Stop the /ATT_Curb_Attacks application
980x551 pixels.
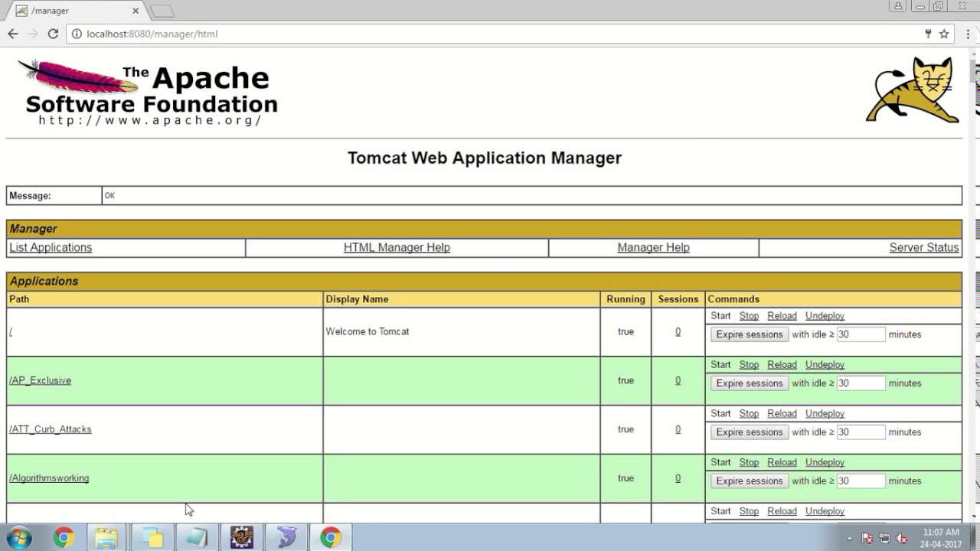[749, 413]
